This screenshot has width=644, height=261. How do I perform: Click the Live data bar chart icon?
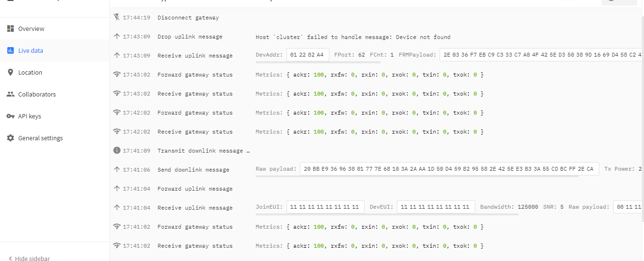point(10,50)
